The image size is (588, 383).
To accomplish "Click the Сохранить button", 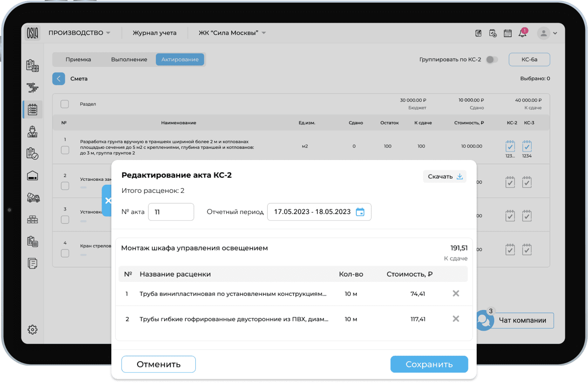I will pyautogui.click(x=429, y=364).
